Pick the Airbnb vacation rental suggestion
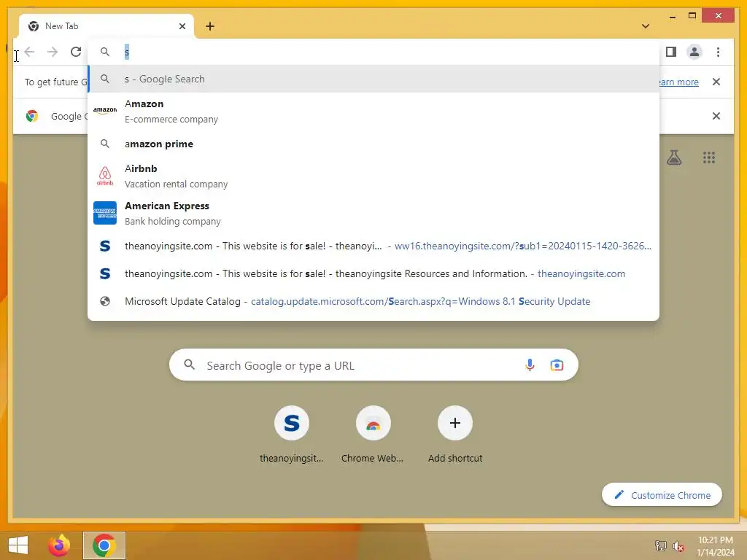747x560 pixels. pos(373,176)
